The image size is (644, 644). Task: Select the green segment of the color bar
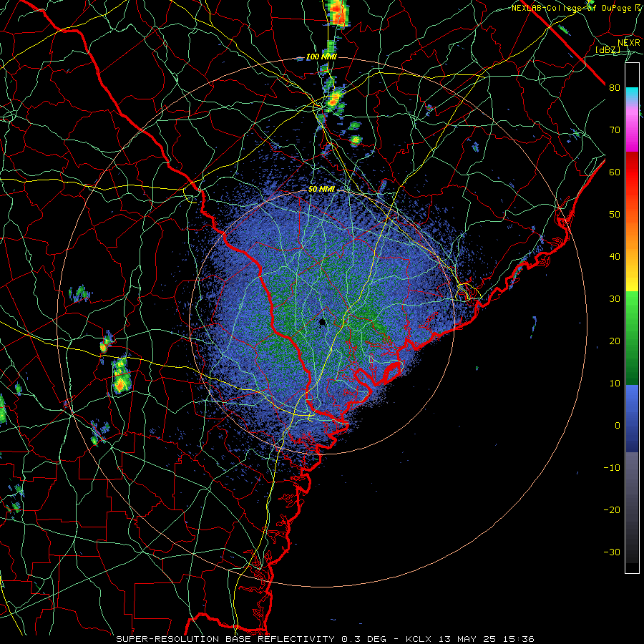[632, 338]
